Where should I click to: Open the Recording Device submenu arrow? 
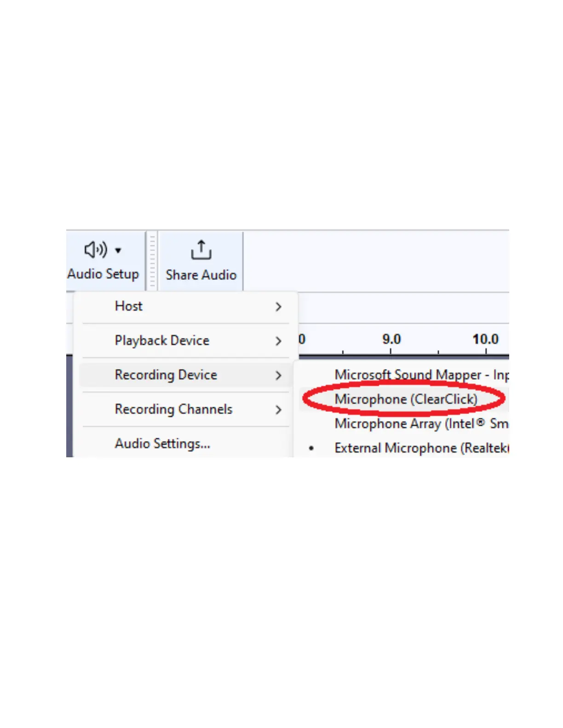[278, 375]
